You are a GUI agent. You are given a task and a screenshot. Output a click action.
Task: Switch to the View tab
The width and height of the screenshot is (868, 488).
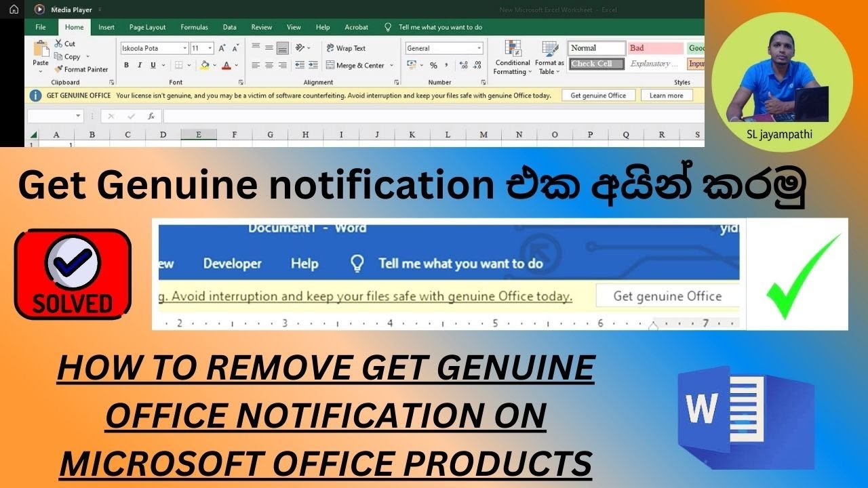[294, 27]
